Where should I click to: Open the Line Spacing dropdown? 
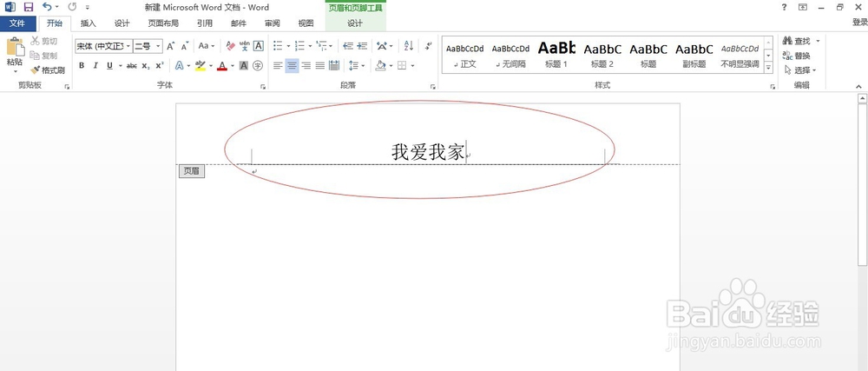357,66
